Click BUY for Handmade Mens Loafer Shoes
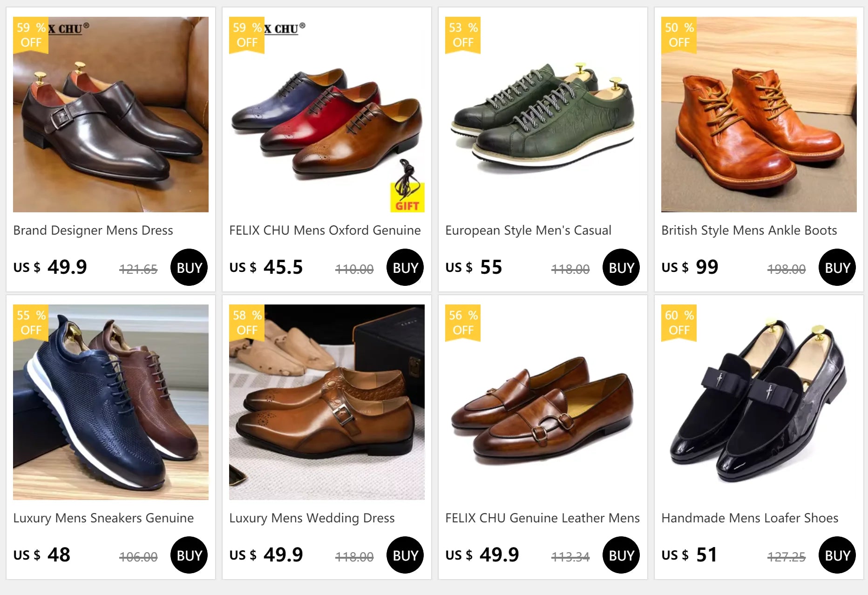Screen dimensions: 868x595 (x=837, y=555)
